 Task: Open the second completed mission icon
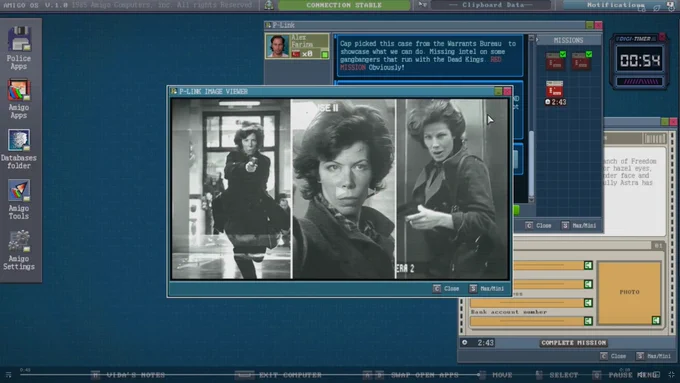(581, 61)
